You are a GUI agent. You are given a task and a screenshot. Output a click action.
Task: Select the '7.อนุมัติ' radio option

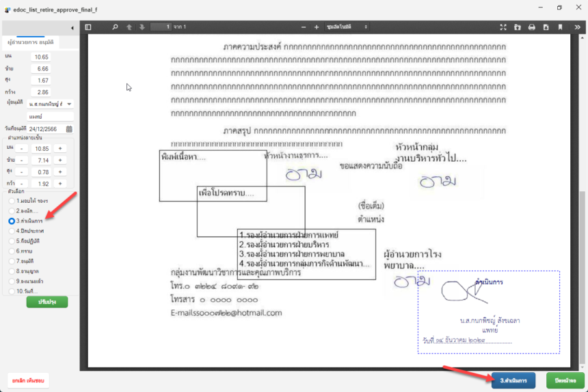pos(12,261)
